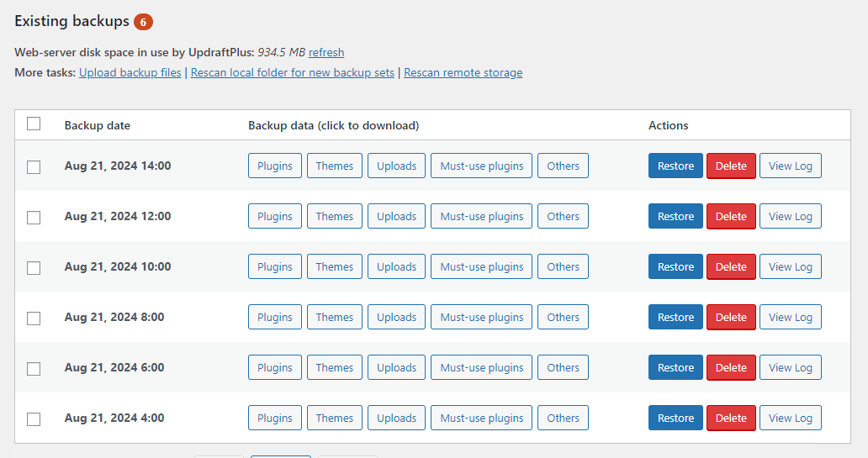
Task: View Log for the 12:00 backup
Action: (x=790, y=216)
